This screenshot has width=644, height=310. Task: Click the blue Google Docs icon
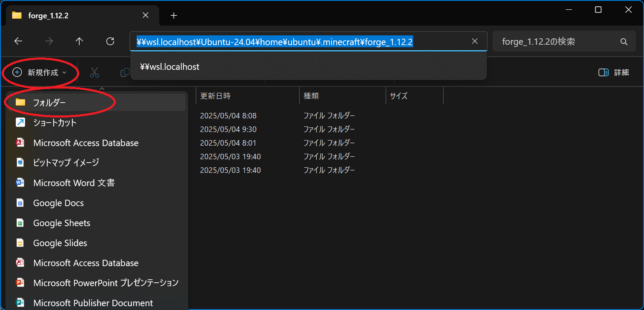click(x=20, y=203)
